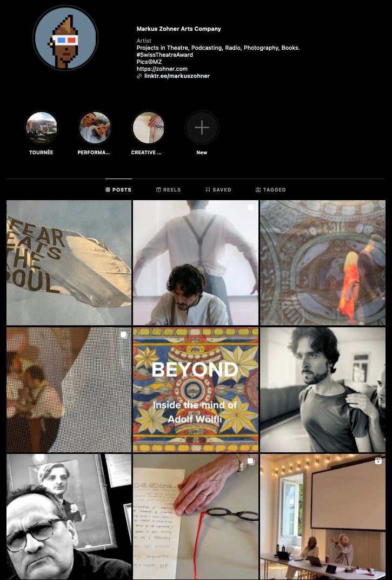
Task: Open the BEYOND Adolf Wölfli post
Action: pos(195,390)
